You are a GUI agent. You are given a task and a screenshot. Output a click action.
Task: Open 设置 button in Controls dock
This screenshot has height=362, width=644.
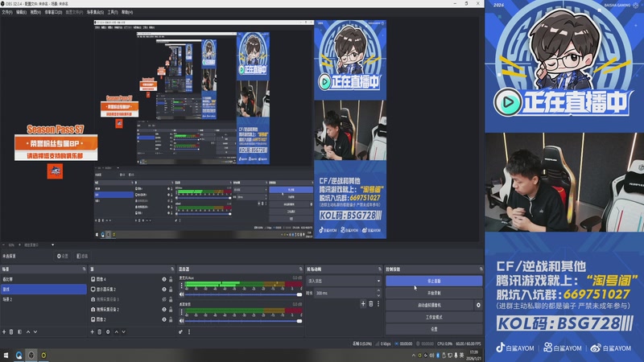tap(434, 329)
